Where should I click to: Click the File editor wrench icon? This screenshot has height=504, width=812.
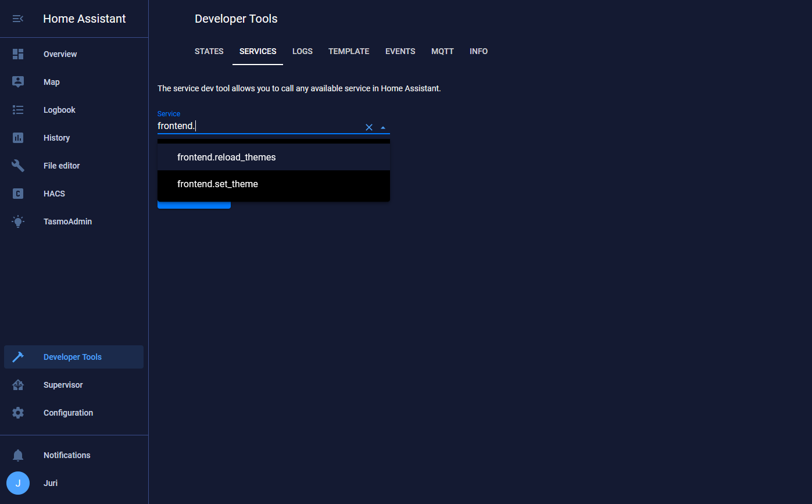point(18,166)
